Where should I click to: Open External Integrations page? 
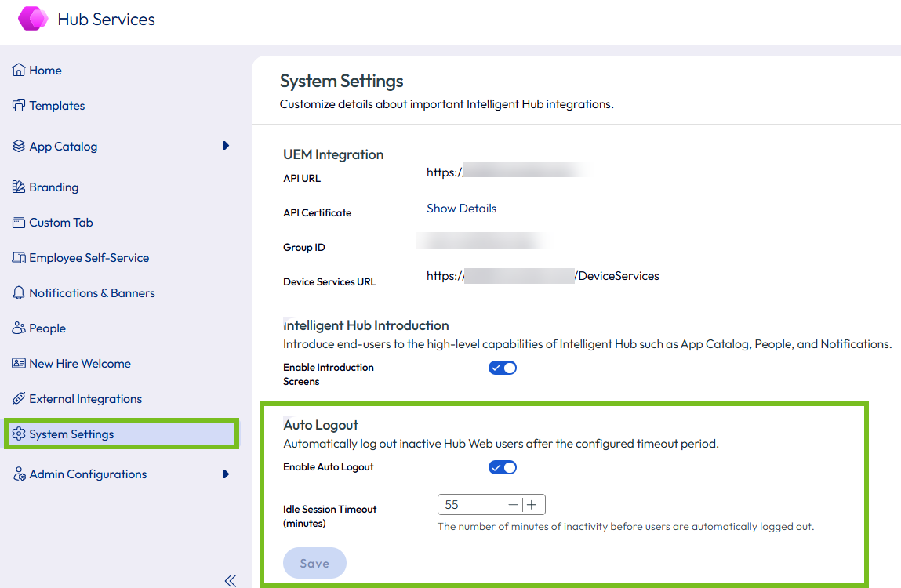coord(85,399)
